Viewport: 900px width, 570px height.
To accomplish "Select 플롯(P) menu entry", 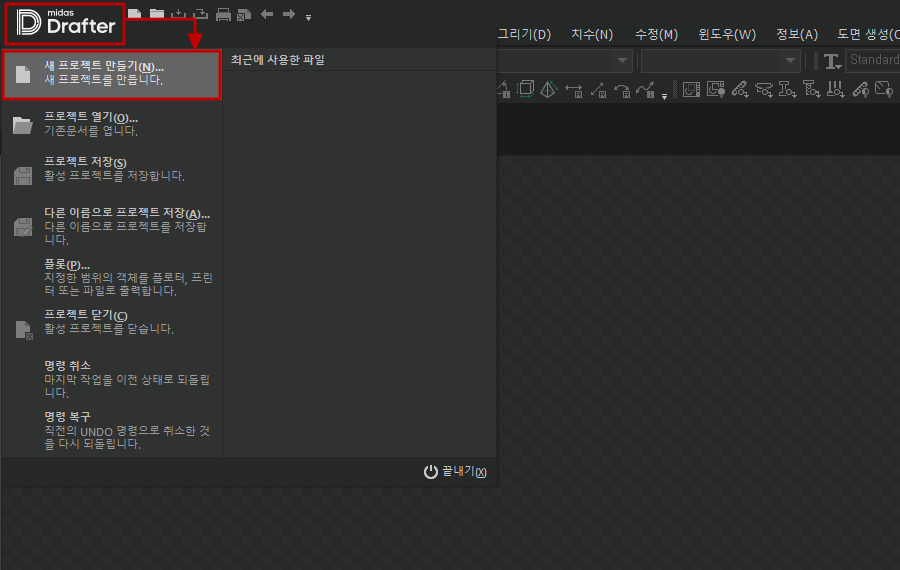I will coord(112,277).
